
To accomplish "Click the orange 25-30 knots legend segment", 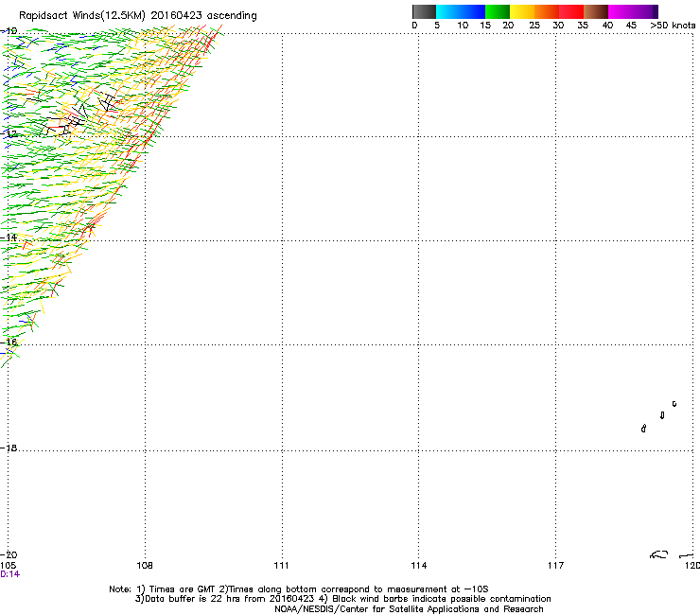I will [547, 11].
